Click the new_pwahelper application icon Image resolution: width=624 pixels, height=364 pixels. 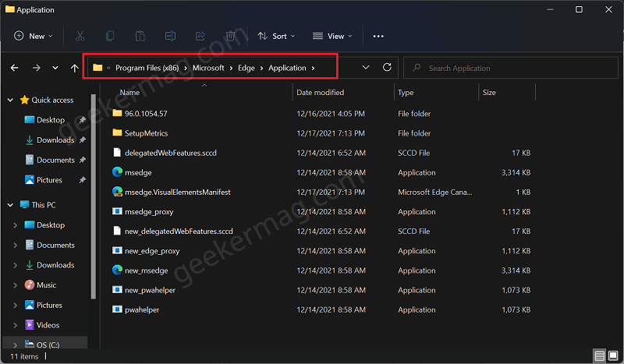click(x=117, y=290)
